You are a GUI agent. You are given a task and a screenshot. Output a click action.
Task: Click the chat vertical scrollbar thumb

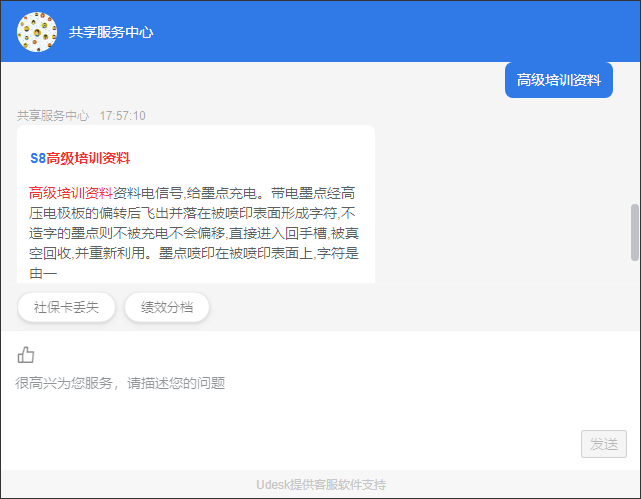pos(634,232)
